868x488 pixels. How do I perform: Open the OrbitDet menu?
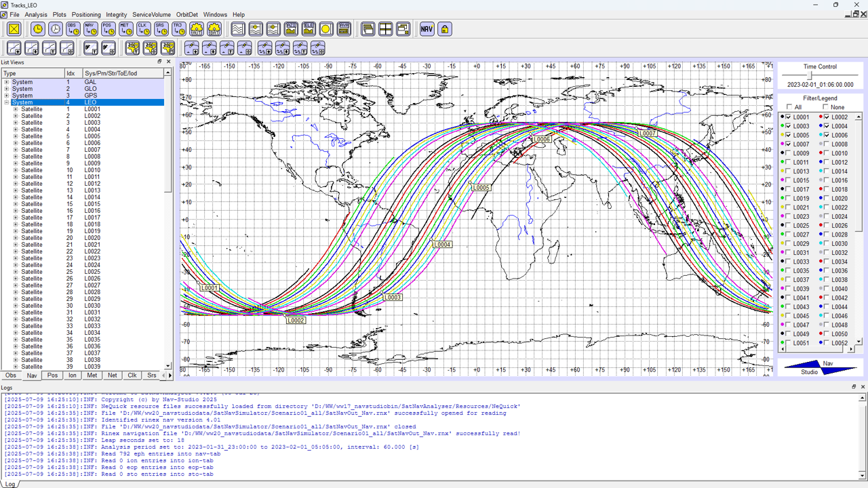click(x=186, y=14)
